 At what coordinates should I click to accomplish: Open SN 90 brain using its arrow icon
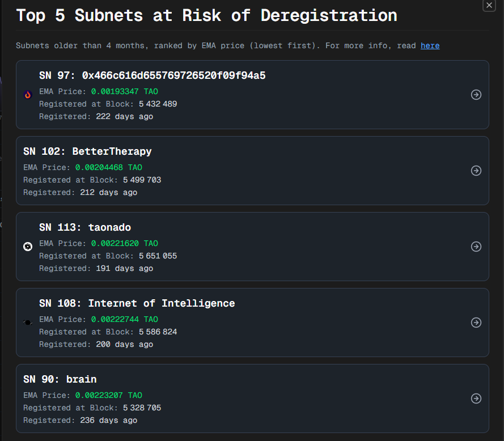(476, 398)
